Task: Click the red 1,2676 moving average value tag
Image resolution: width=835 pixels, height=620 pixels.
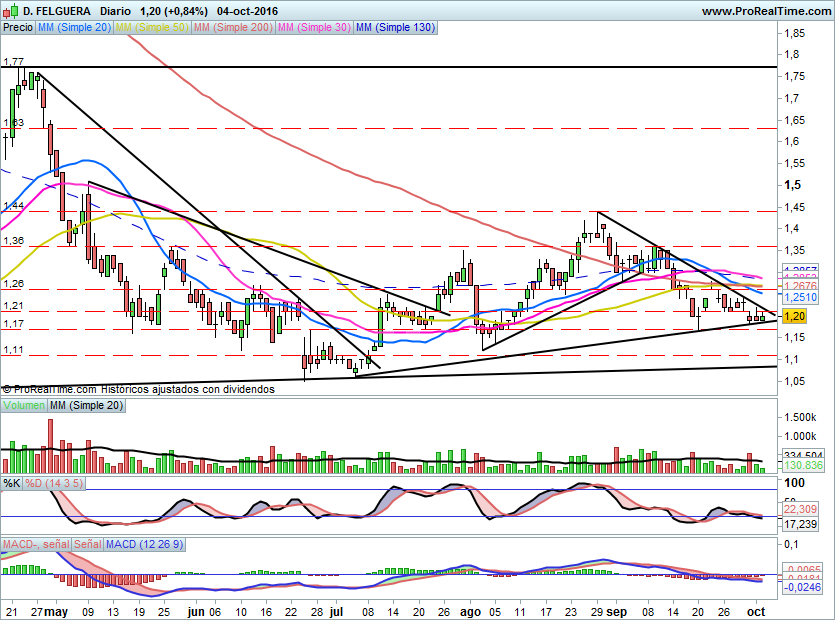Action: [x=801, y=285]
